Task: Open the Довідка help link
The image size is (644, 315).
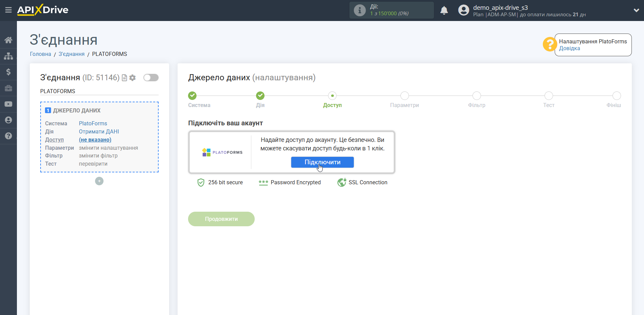Action: 569,48
